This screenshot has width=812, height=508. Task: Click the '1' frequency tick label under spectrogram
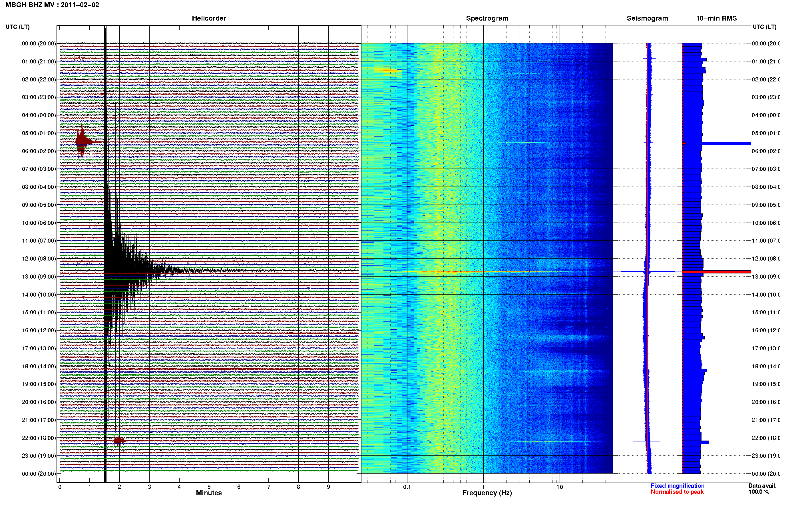483,487
